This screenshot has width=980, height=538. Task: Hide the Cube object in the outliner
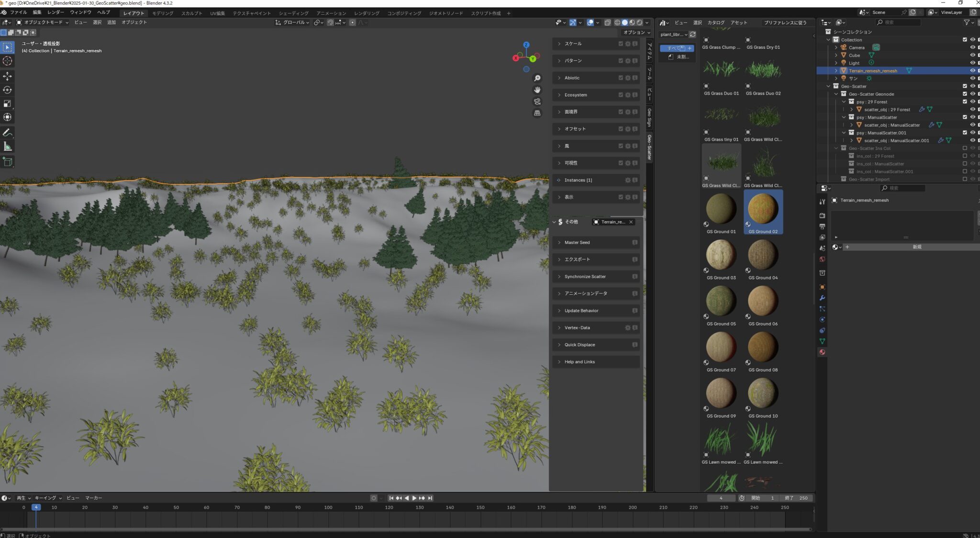coord(972,55)
